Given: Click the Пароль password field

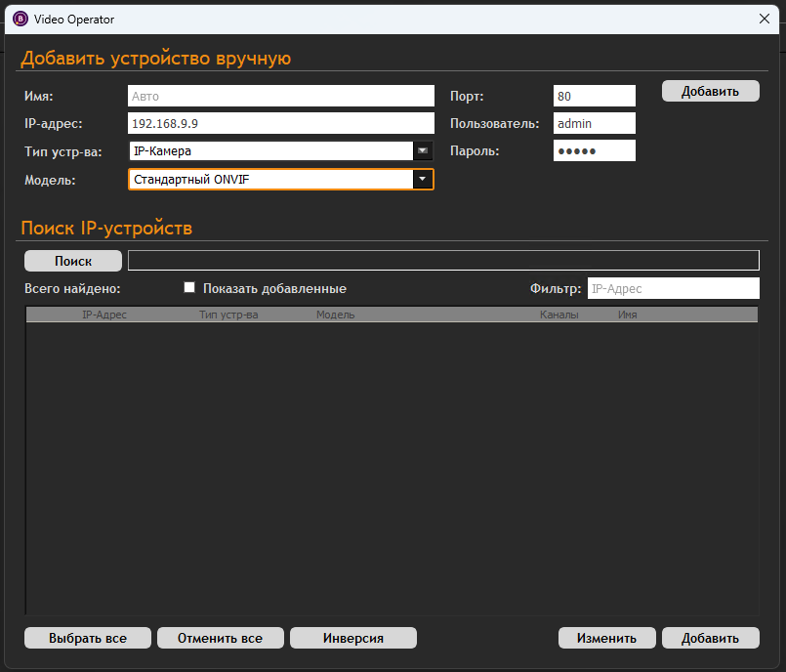Looking at the screenshot, I should pos(594,150).
